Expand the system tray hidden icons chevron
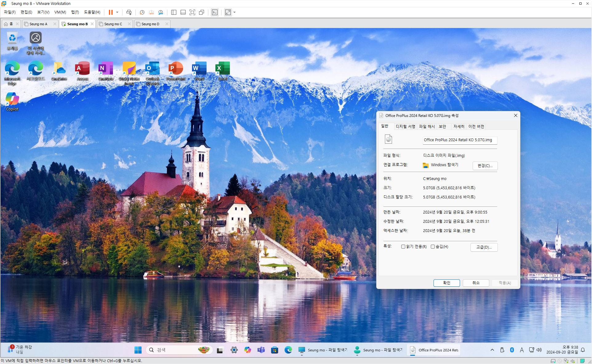592x364 pixels. pos(492,350)
